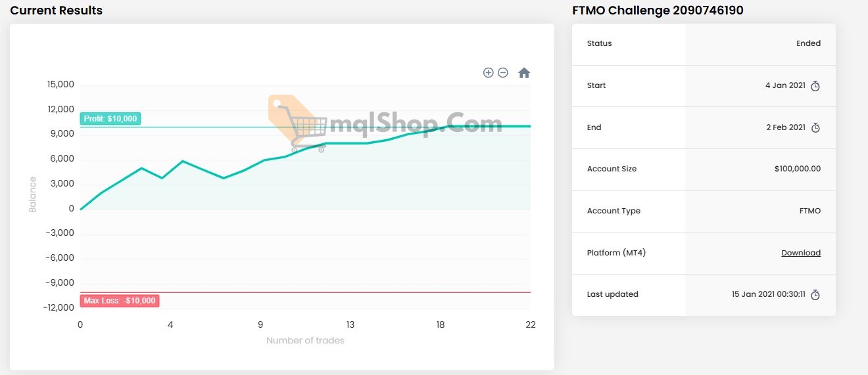Click the Profit: $10,000 target label
868x375 pixels.
click(110, 119)
